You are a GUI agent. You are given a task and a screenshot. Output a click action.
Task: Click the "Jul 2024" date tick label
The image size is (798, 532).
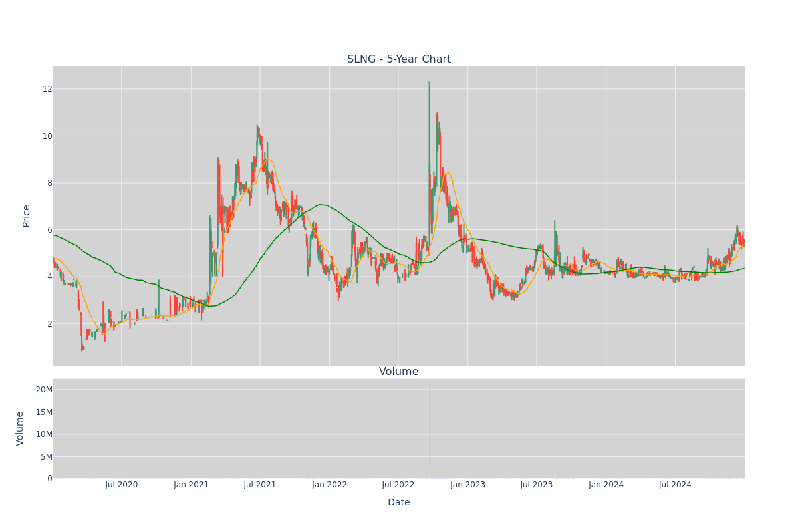pos(675,485)
